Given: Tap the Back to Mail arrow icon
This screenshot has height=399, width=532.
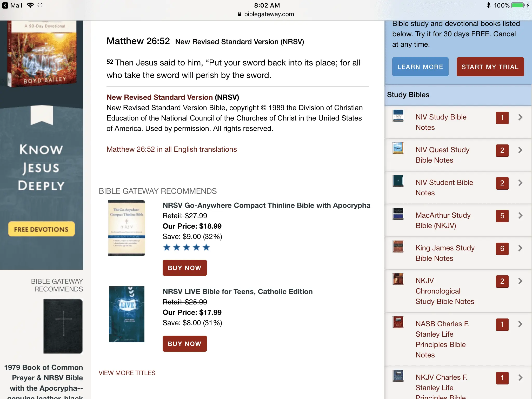Looking at the screenshot, I should click(5, 5).
